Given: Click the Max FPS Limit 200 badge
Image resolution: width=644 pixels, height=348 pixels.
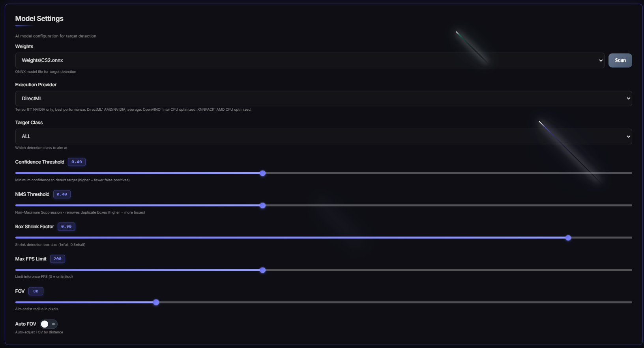Looking at the screenshot, I should click(58, 259).
